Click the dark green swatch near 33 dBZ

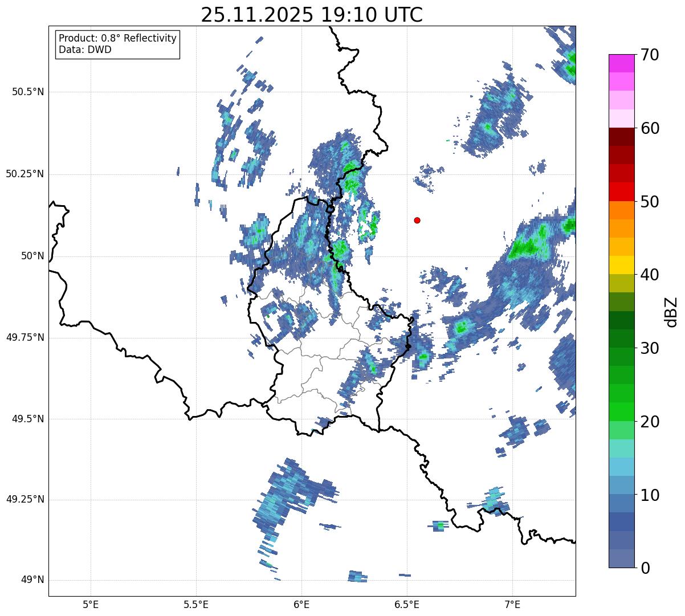(x=622, y=320)
